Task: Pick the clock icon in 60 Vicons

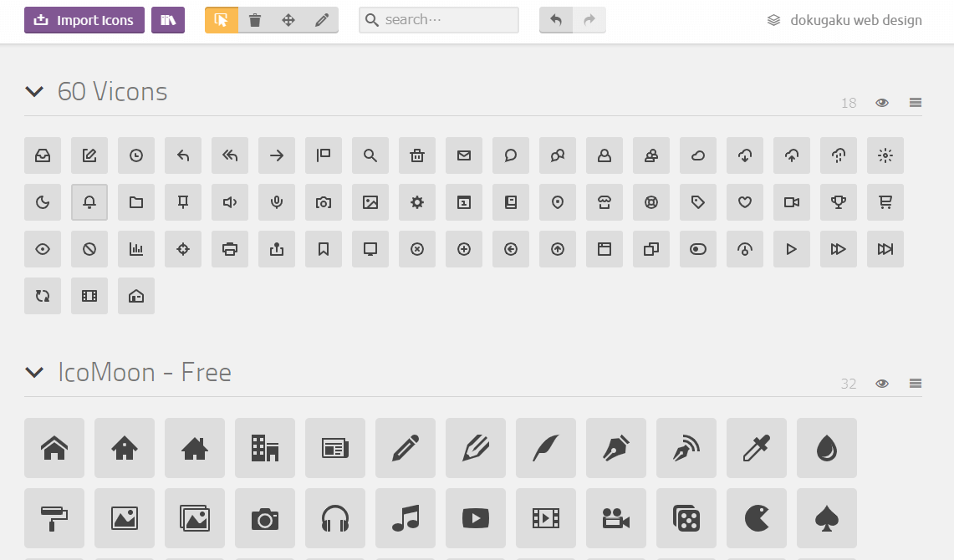Action: click(x=136, y=155)
